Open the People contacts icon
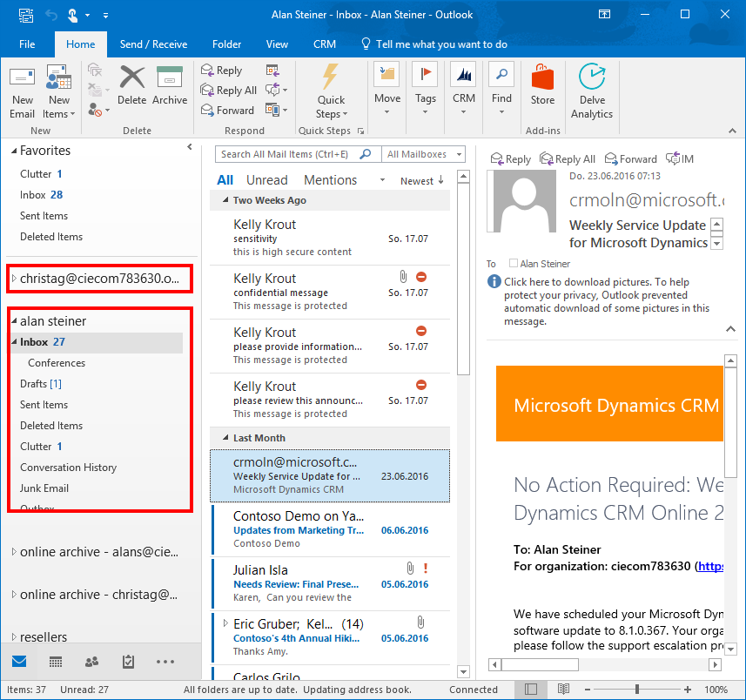 coord(91,662)
